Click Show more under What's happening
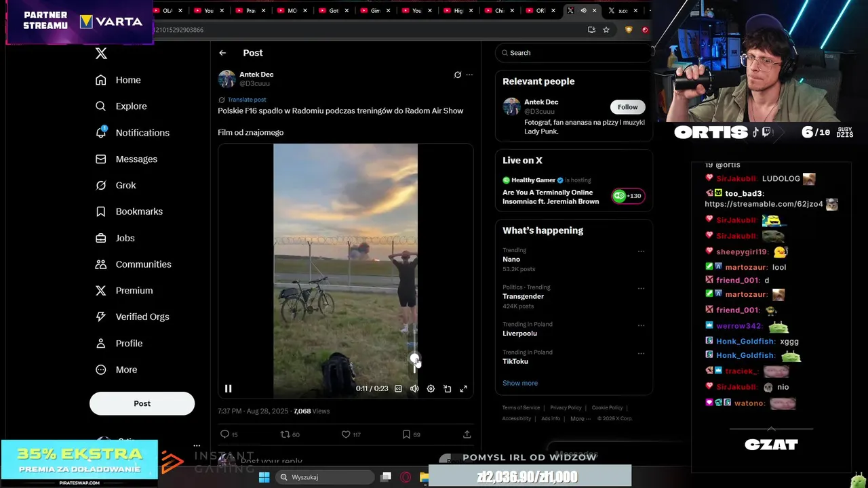868x488 pixels. [520, 383]
